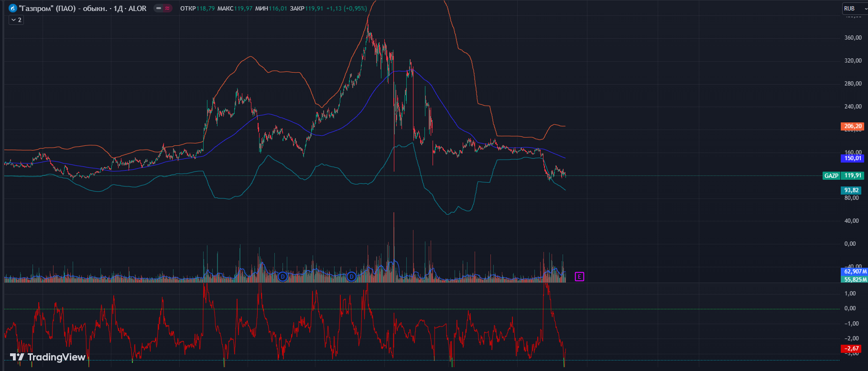Click the GAZP price-line ticker label
The image size is (868, 371).
[831, 175]
